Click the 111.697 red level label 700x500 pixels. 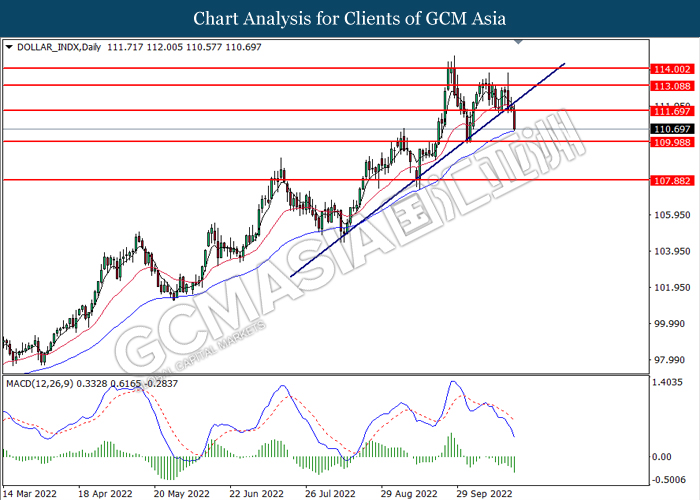672,111
